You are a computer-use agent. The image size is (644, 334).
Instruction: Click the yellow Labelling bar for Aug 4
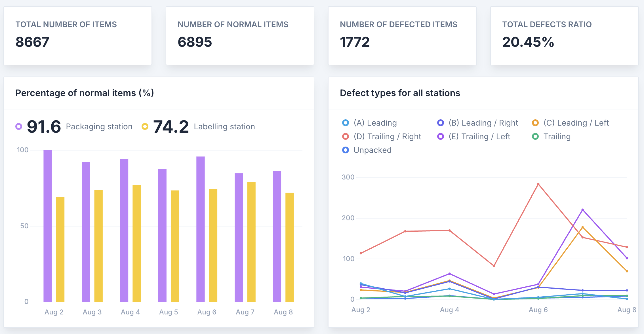tap(137, 243)
